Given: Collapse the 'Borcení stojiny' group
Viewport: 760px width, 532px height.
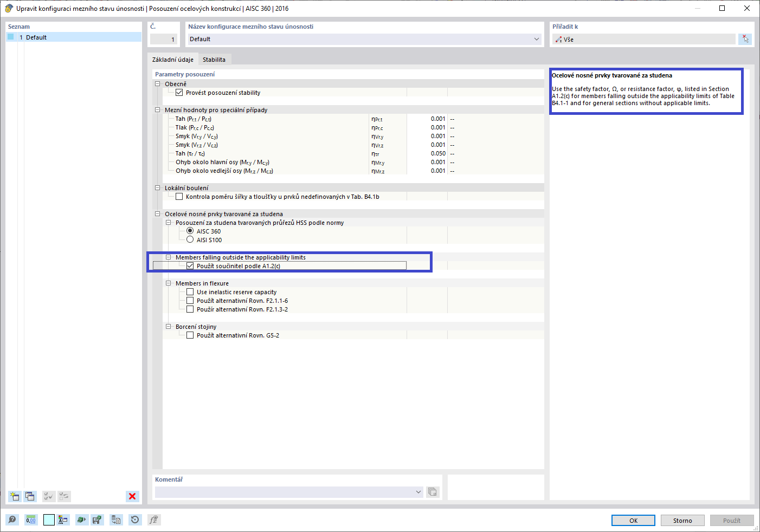Looking at the screenshot, I should 169,327.
